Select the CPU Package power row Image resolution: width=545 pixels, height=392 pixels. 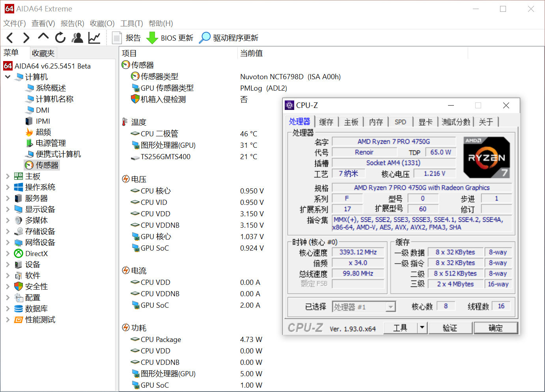pos(161,339)
